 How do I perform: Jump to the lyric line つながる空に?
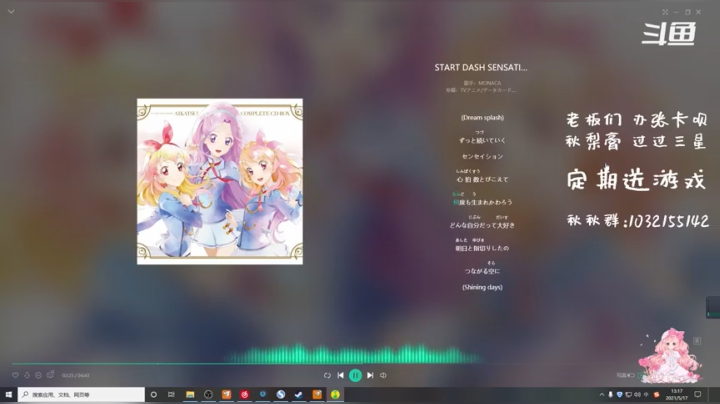click(x=482, y=271)
